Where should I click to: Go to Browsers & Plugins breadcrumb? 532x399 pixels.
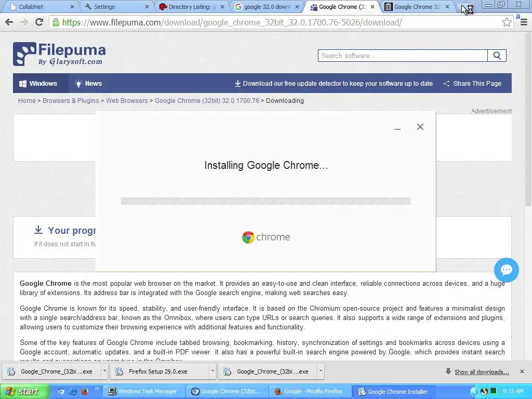click(x=71, y=101)
